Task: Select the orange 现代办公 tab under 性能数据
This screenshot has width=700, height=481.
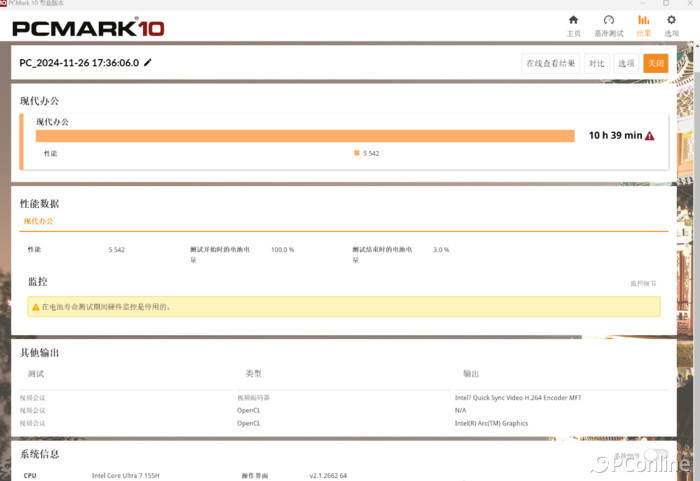Action: point(38,221)
